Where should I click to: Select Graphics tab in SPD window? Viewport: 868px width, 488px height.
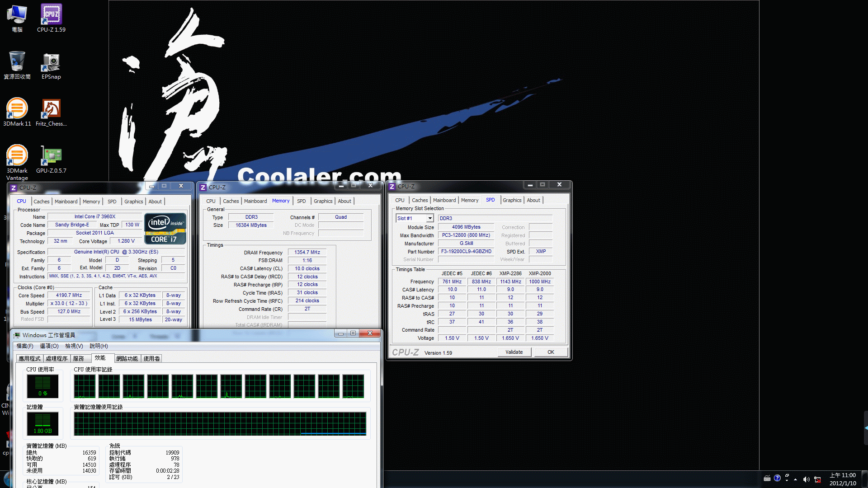pos(512,200)
